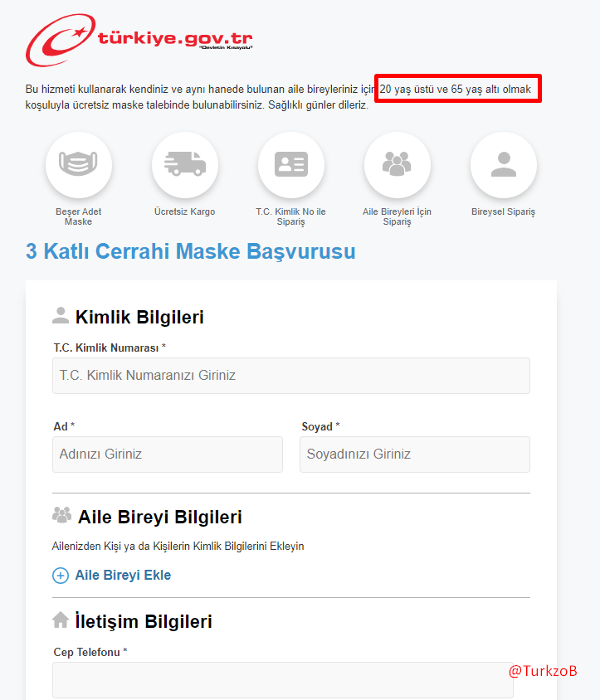Click the 'Ücretsiz Kargo' caption
Image resolution: width=600 pixels, height=700 pixels.
pyautogui.click(x=184, y=211)
